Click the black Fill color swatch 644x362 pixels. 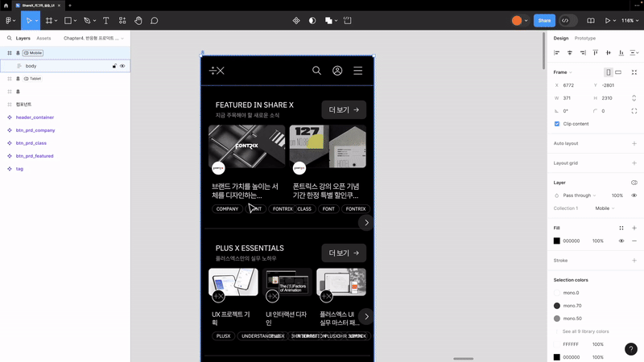pos(557,241)
